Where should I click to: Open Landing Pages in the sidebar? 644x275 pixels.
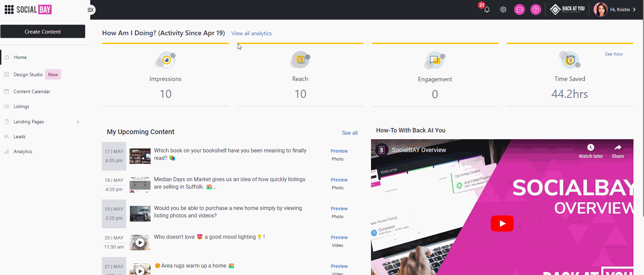point(29,122)
